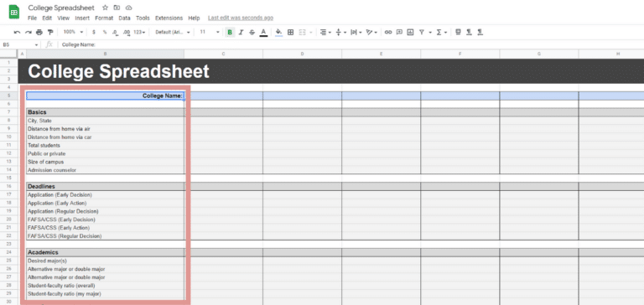644x305 pixels.
Task: Click the move to folder icon
Action: (117, 8)
